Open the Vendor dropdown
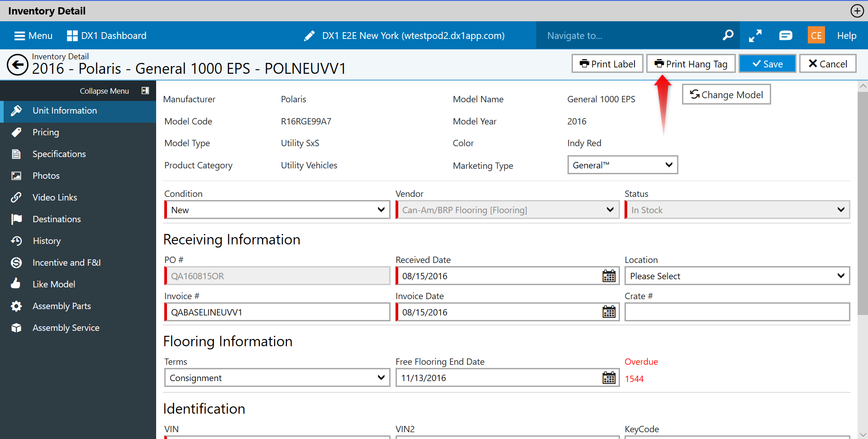The height and width of the screenshot is (439, 868). (x=507, y=210)
